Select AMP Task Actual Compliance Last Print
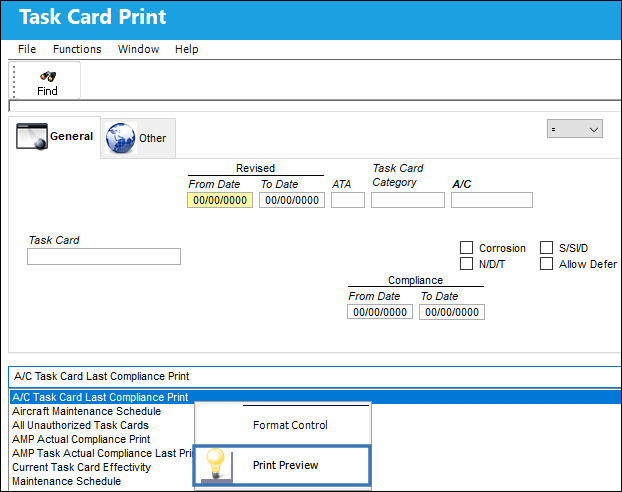Viewport: 622px width, 492px height. [103, 453]
